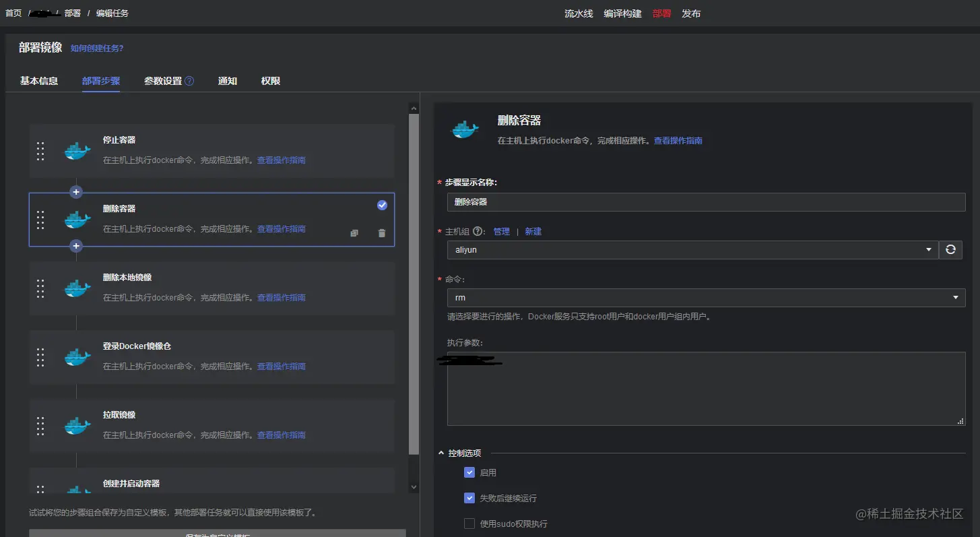Collapse the 控制选项 section

pyautogui.click(x=442, y=453)
